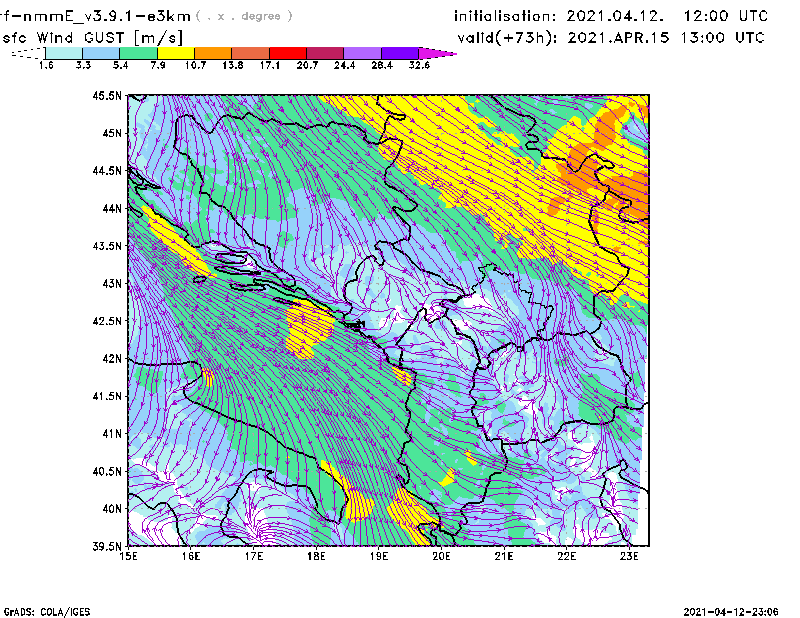Click the '23E' longitude label
Screen dimensions: 800x618
629,556
